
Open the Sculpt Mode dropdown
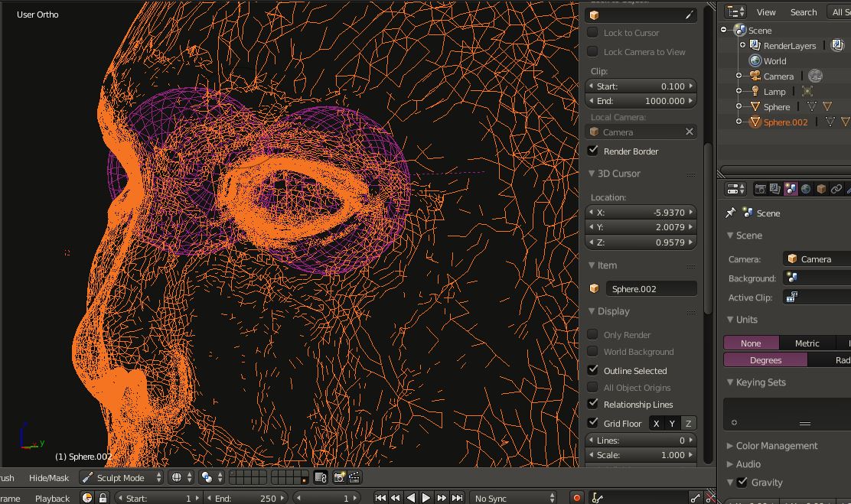point(121,477)
